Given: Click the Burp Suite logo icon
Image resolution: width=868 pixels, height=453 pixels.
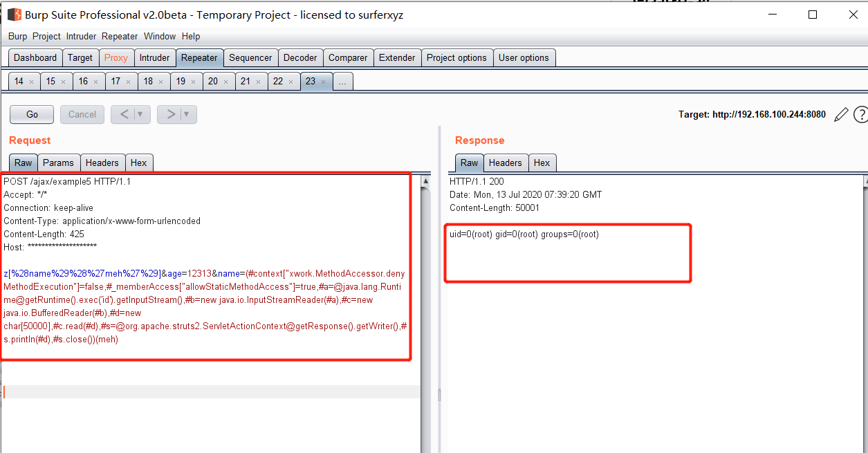Looking at the screenshot, I should point(14,15).
